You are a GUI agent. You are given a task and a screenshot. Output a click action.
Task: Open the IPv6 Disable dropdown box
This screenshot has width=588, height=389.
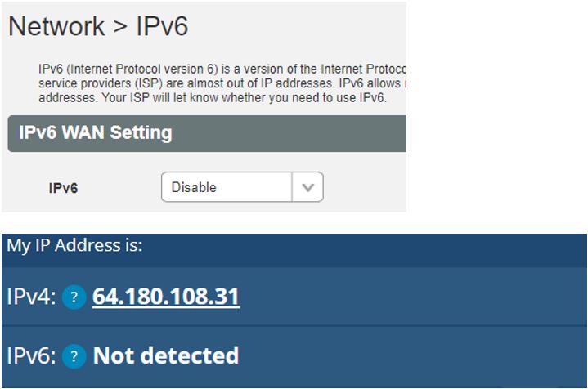242,187
